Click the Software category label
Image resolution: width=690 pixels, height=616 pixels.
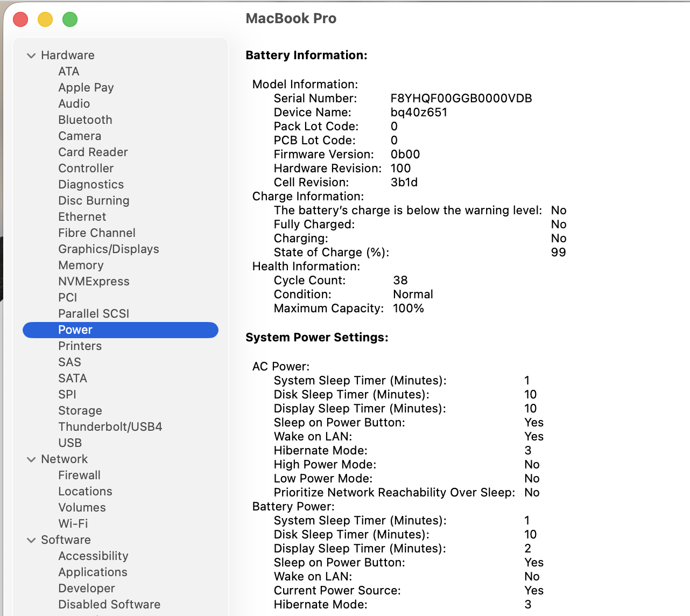66,540
